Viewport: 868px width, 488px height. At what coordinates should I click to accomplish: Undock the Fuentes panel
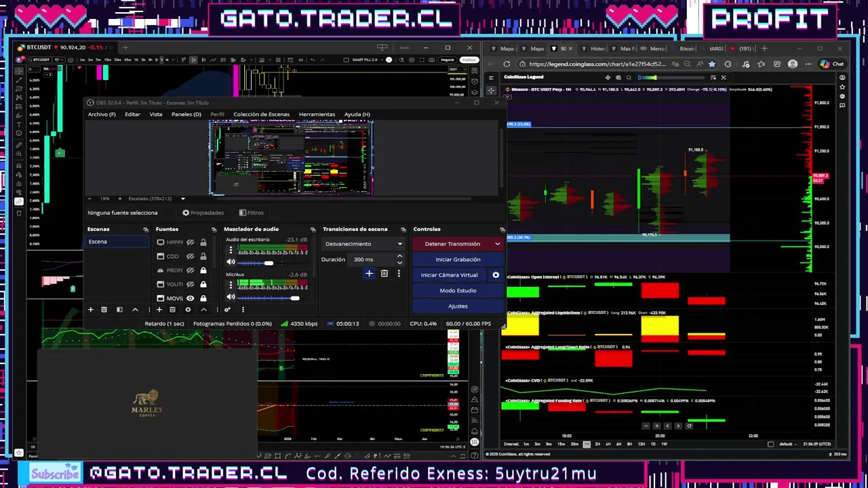pyautogui.click(x=214, y=230)
